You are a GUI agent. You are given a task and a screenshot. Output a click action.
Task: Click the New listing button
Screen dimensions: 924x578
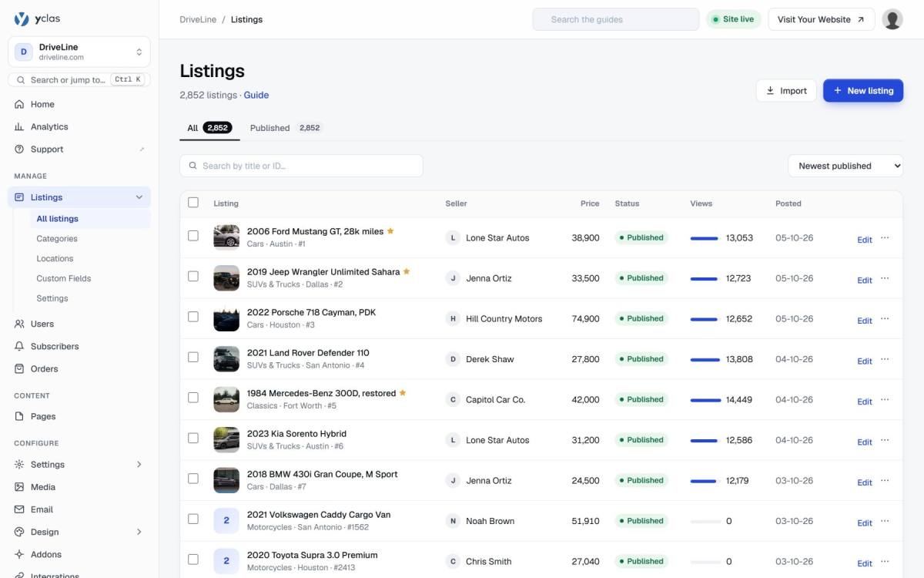pyautogui.click(x=863, y=90)
